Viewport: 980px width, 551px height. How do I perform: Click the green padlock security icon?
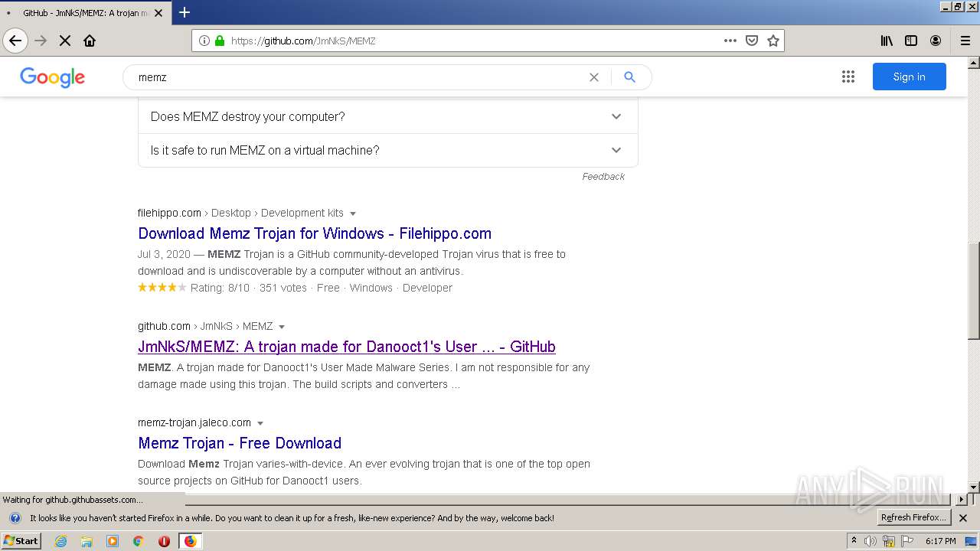point(220,41)
